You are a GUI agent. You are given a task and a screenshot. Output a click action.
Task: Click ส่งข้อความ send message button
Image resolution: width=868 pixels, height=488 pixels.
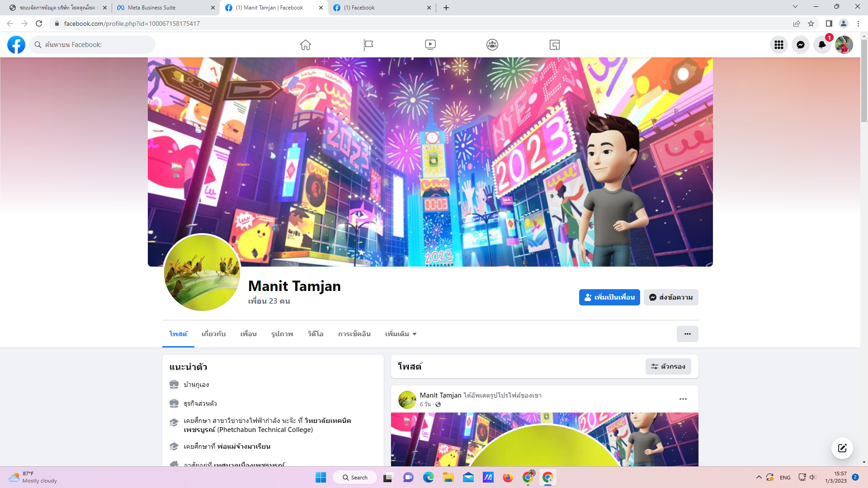tap(671, 297)
